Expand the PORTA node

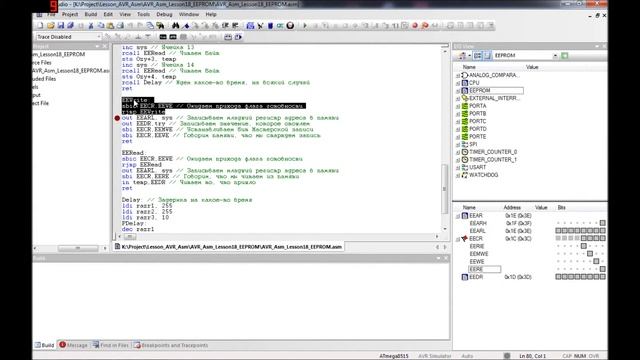pyautogui.click(x=458, y=106)
